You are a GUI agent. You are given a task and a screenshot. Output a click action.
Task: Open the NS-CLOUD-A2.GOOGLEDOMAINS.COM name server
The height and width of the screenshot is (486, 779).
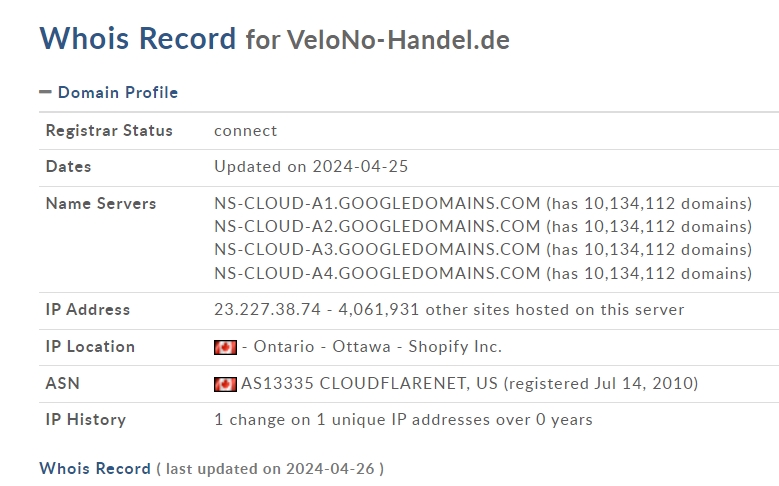(377, 227)
